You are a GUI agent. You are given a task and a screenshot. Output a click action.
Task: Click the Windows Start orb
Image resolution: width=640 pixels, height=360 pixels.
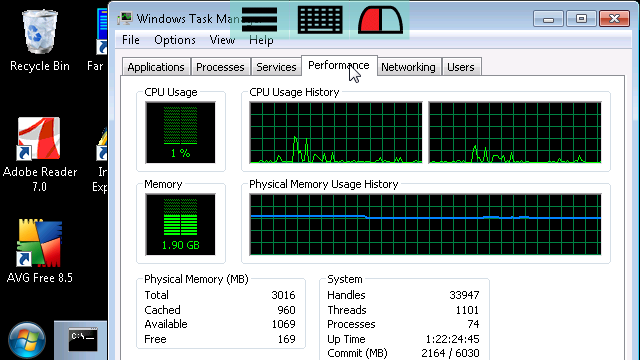click(27, 340)
